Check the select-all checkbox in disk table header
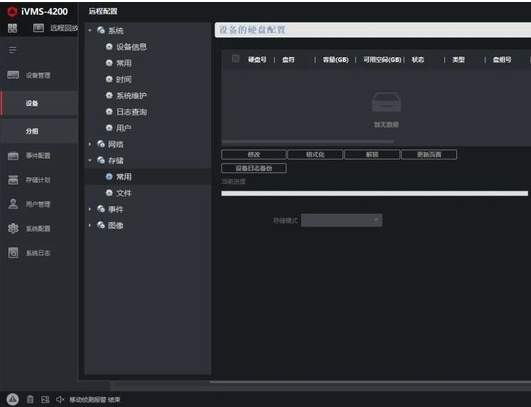The image size is (531, 407). pyautogui.click(x=235, y=59)
